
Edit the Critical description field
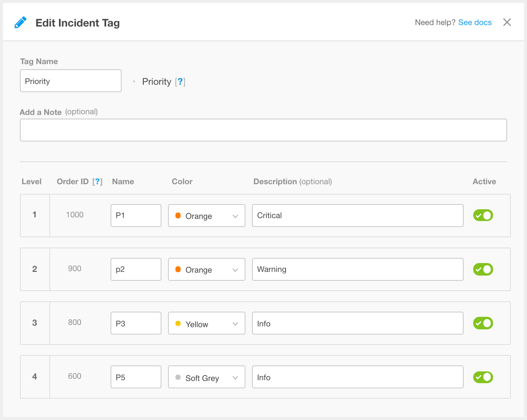point(357,216)
